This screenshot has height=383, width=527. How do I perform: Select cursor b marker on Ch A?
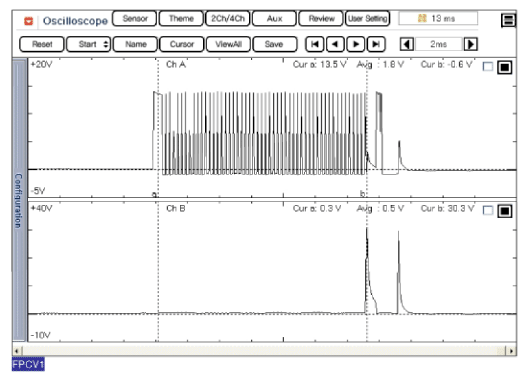363,194
